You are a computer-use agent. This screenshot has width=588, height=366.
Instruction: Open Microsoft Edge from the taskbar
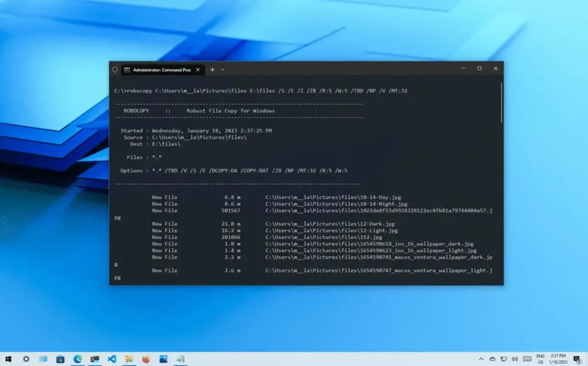coord(78,359)
